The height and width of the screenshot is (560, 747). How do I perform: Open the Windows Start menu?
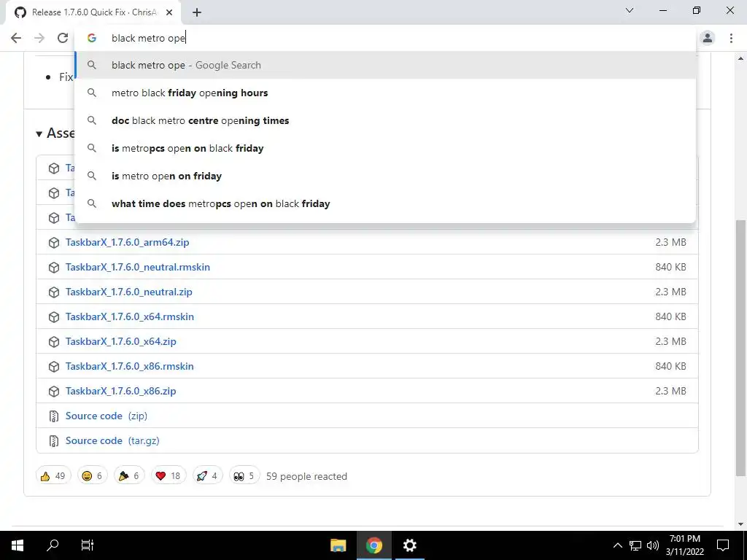(18, 545)
